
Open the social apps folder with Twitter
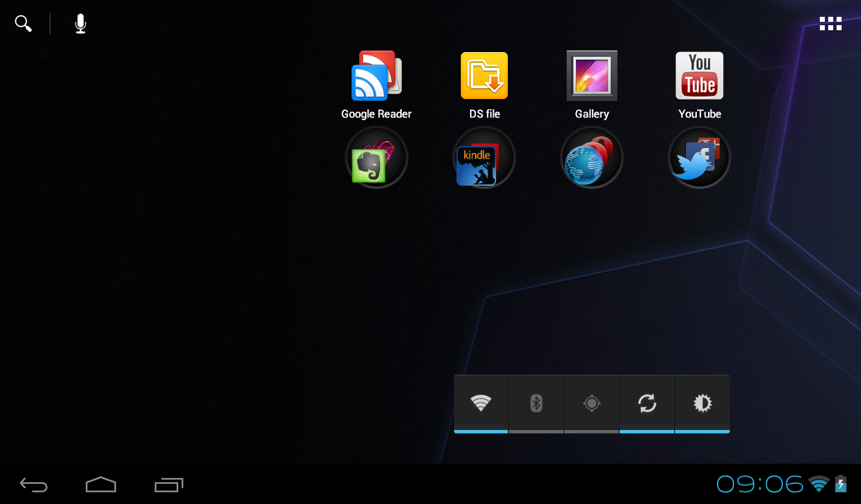pyautogui.click(x=699, y=157)
